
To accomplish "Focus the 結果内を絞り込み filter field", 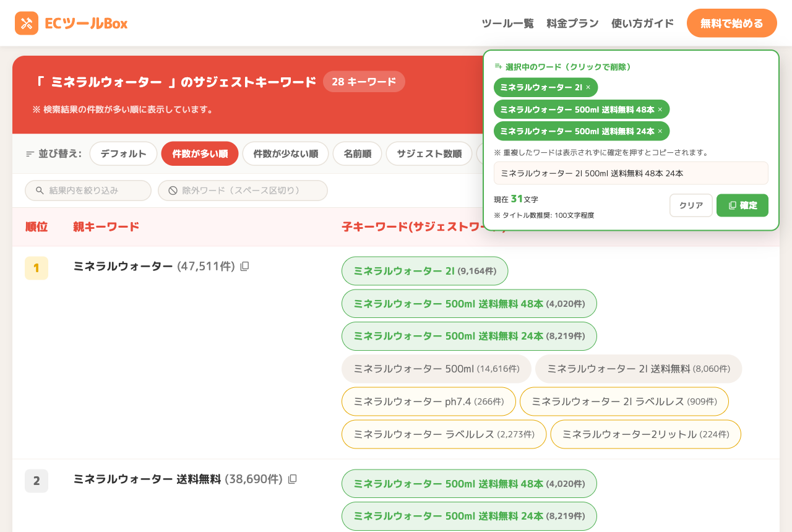I will coord(88,191).
